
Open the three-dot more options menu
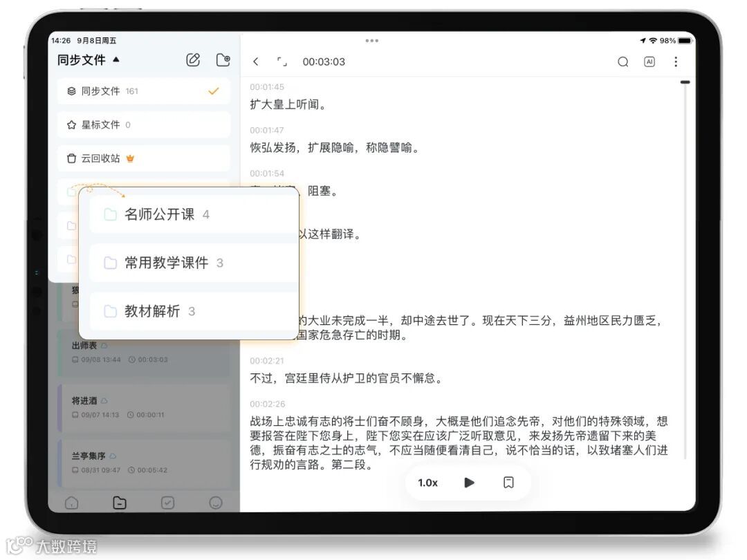676,62
